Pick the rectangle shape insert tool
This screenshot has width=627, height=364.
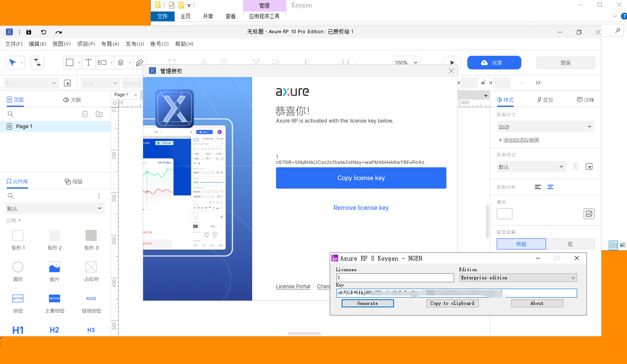70,63
